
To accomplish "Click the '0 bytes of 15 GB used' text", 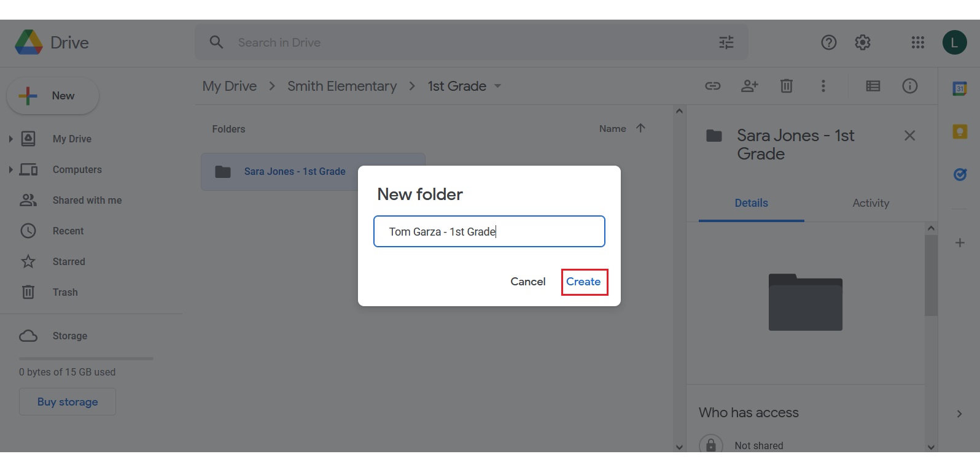I will pos(67,372).
